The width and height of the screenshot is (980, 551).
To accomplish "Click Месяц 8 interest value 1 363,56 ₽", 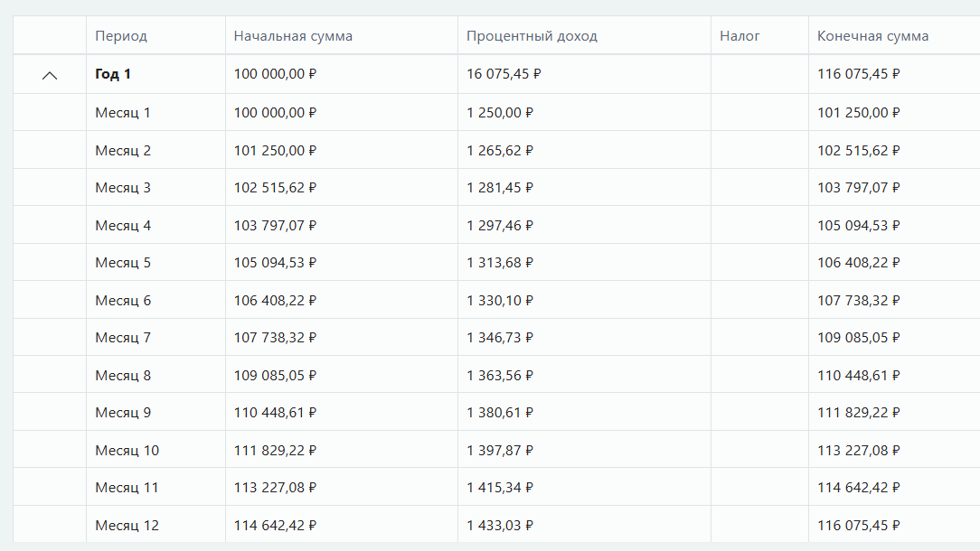I will pyautogui.click(x=500, y=376).
